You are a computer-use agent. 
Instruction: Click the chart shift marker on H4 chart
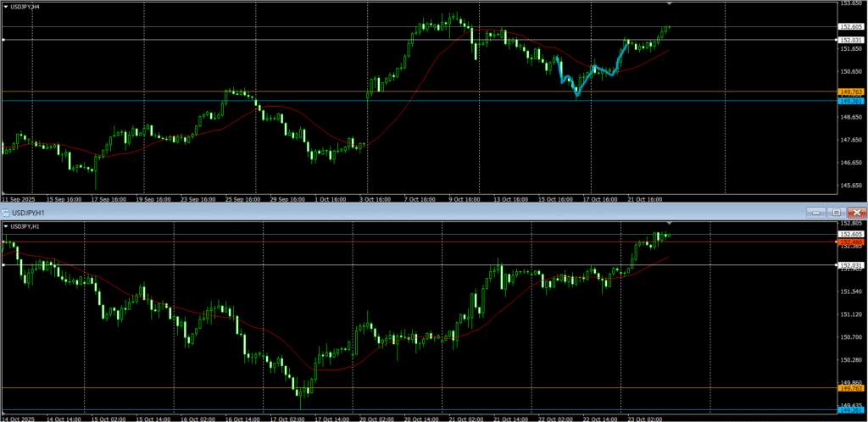pyautogui.click(x=670, y=4)
